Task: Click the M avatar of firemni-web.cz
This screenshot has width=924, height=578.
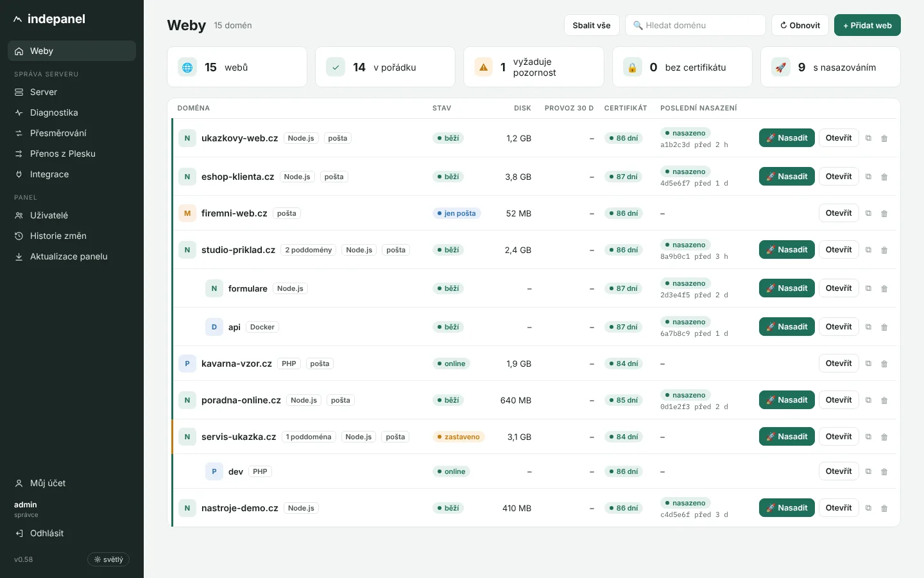Action: (x=187, y=213)
